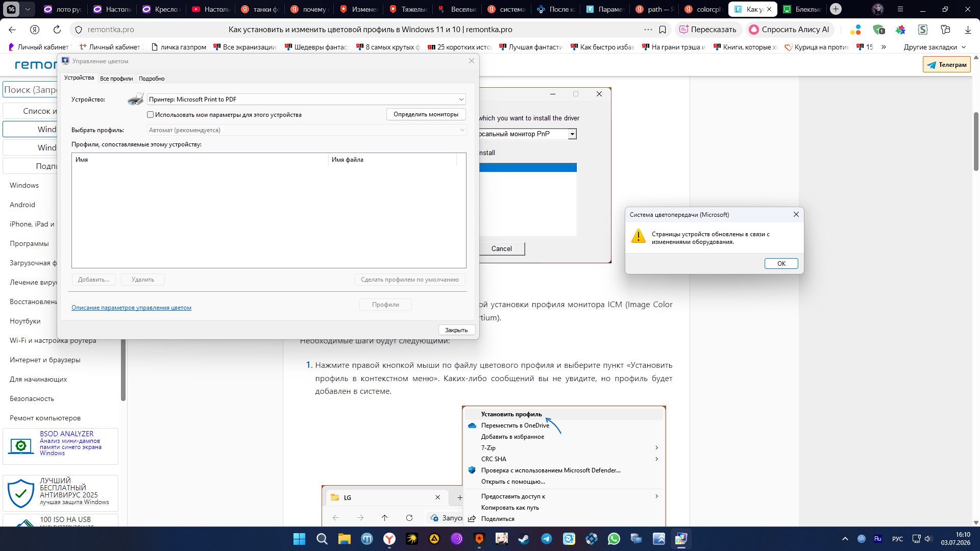Open Yandex Browser from the taskbar

[x=389, y=539]
